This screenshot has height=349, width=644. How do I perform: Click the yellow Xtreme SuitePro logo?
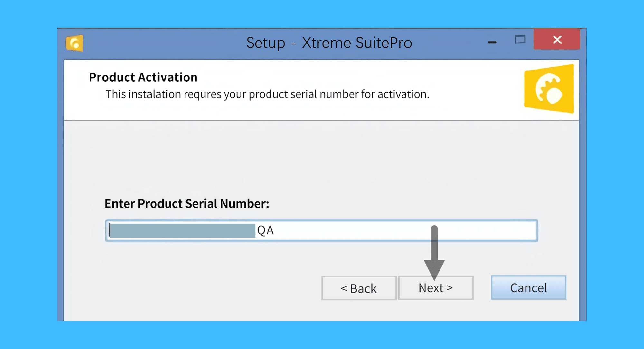549,89
